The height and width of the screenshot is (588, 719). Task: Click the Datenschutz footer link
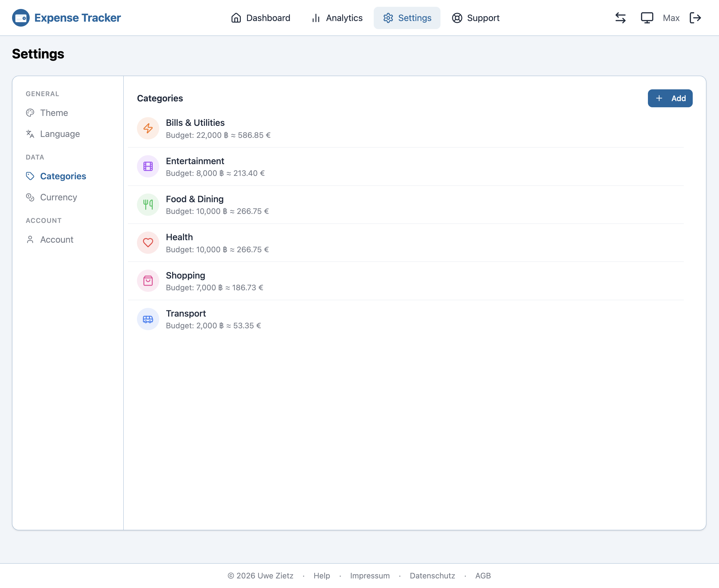tap(432, 575)
